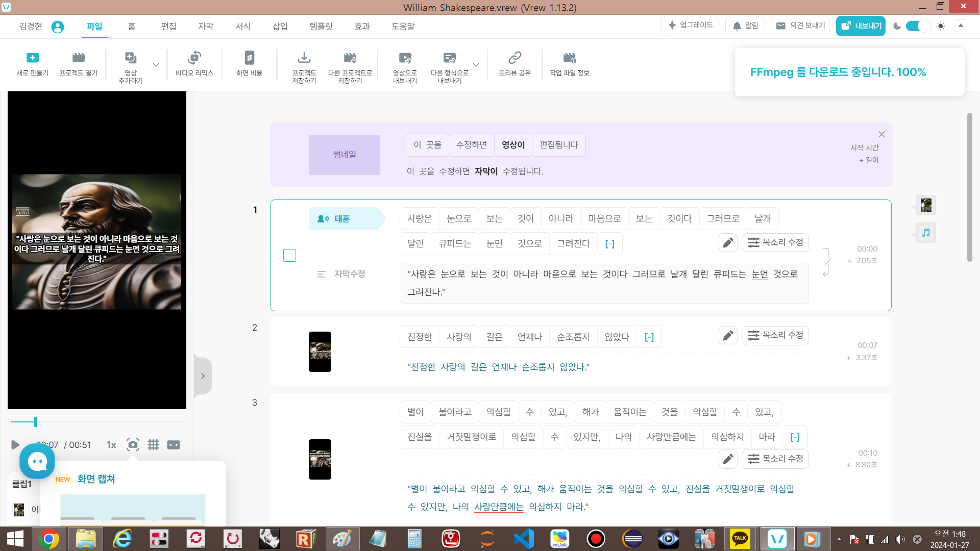Collapse the ribbon with the up arrow

pos(961,26)
